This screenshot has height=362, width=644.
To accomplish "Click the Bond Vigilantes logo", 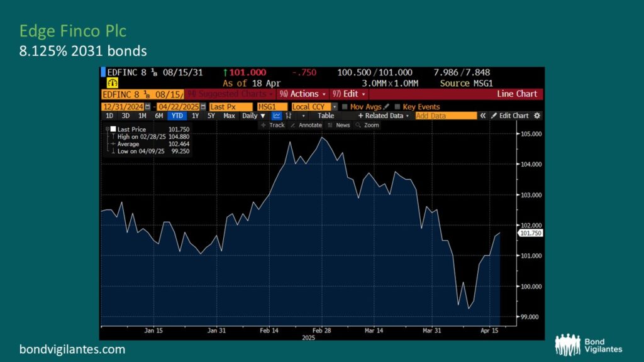I will [588, 345].
